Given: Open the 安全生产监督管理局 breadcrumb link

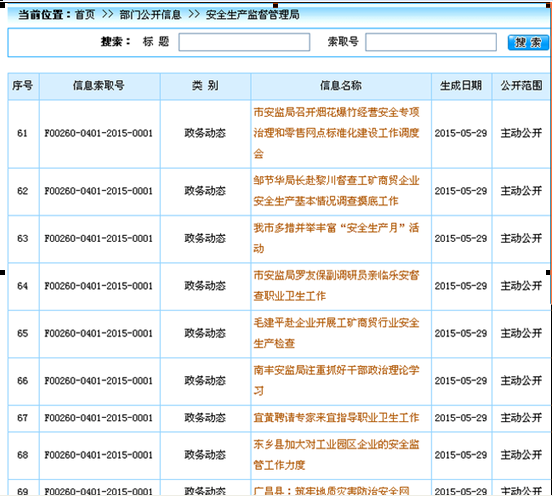Looking at the screenshot, I should click(252, 15).
